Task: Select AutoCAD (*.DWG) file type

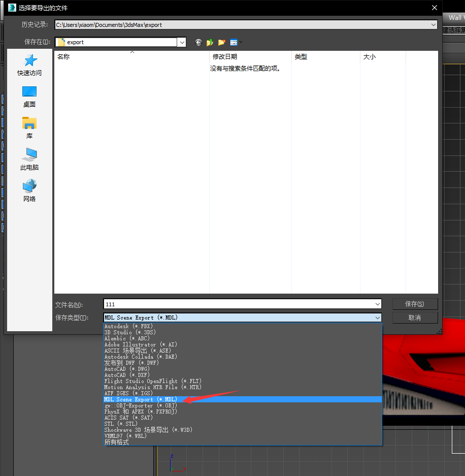Action: click(127, 369)
